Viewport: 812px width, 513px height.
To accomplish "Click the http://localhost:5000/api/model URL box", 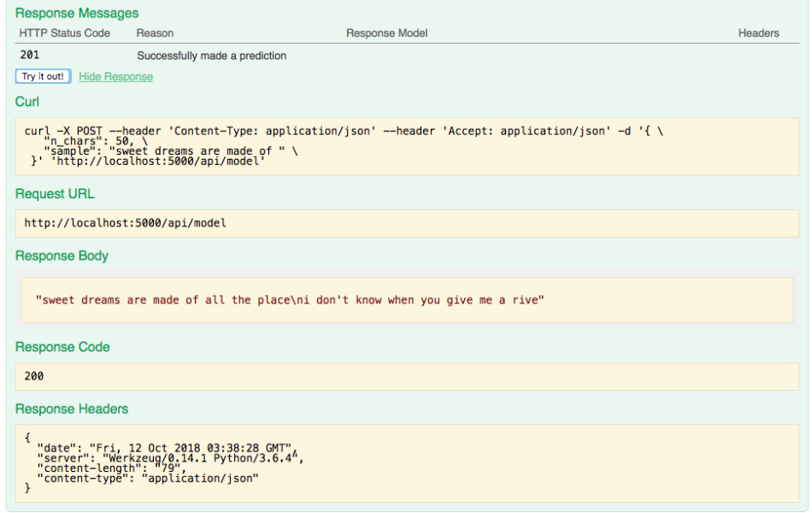I will click(x=407, y=223).
